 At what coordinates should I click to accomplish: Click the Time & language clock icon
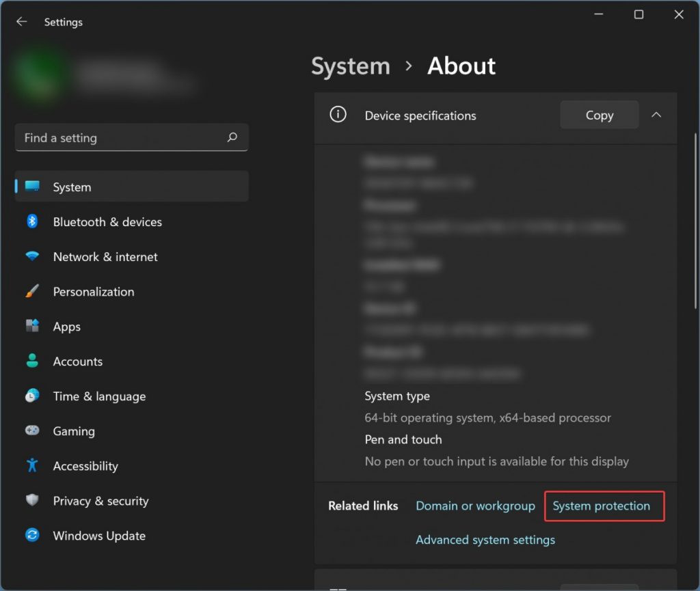point(32,396)
